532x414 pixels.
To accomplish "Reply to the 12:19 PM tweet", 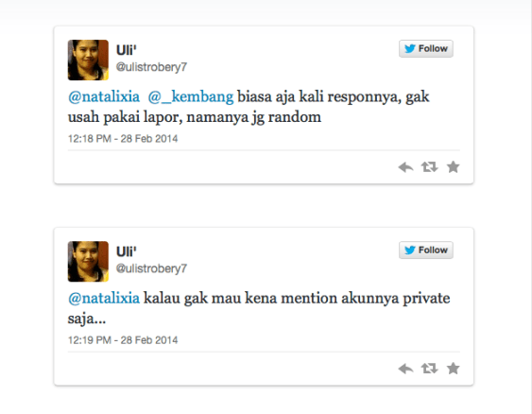I will click(x=405, y=369).
